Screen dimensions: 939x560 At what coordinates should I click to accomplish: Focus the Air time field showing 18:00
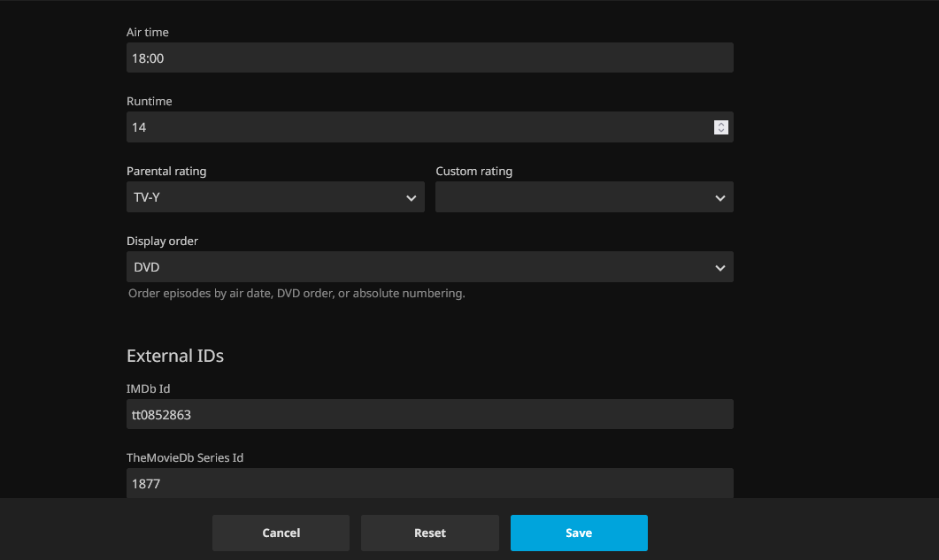(429, 58)
